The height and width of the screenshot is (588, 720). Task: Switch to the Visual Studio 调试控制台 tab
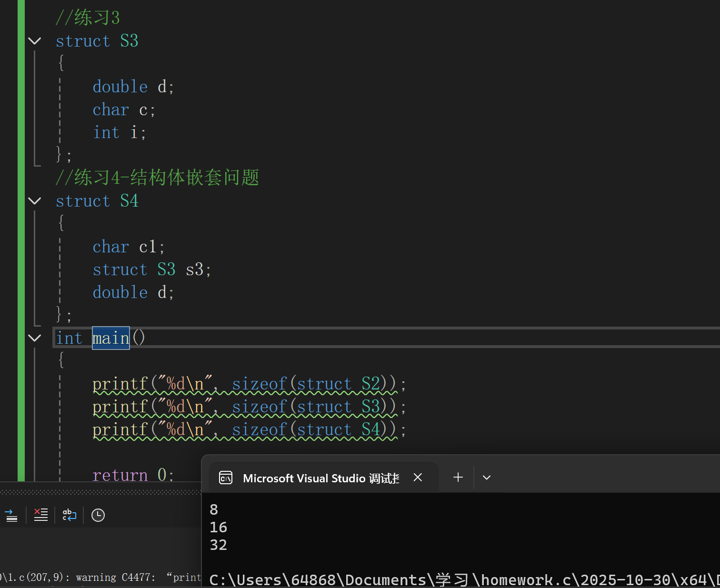(320, 478)
